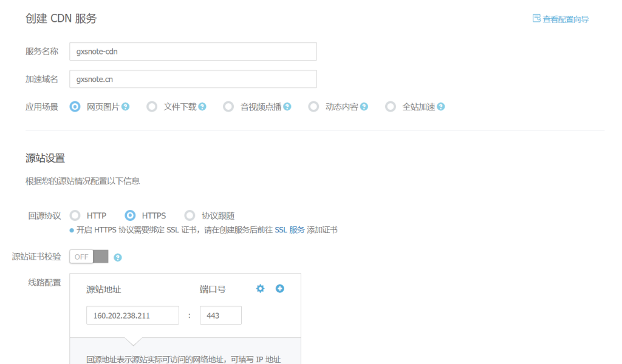
Task: Click the 回源协议 label
Action: (x=44, y=216)
